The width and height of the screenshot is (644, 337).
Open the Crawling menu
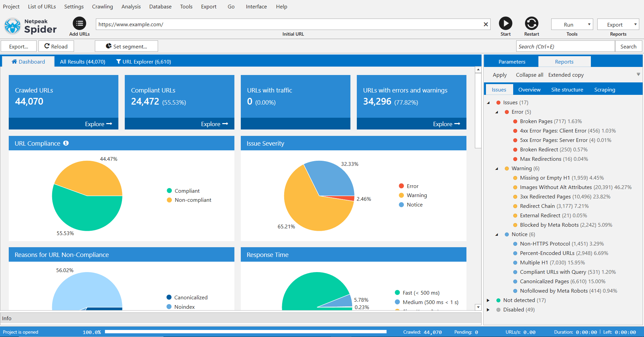(x=103, y=6)
